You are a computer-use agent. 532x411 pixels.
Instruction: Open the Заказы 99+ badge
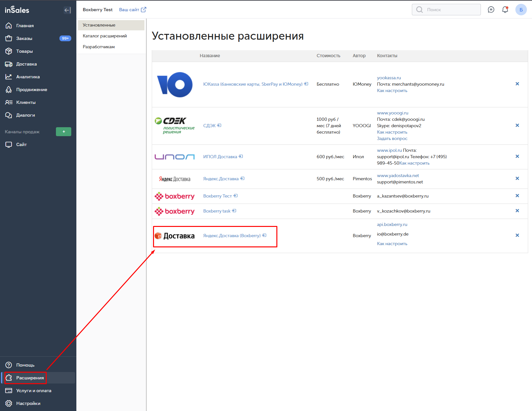65,38
